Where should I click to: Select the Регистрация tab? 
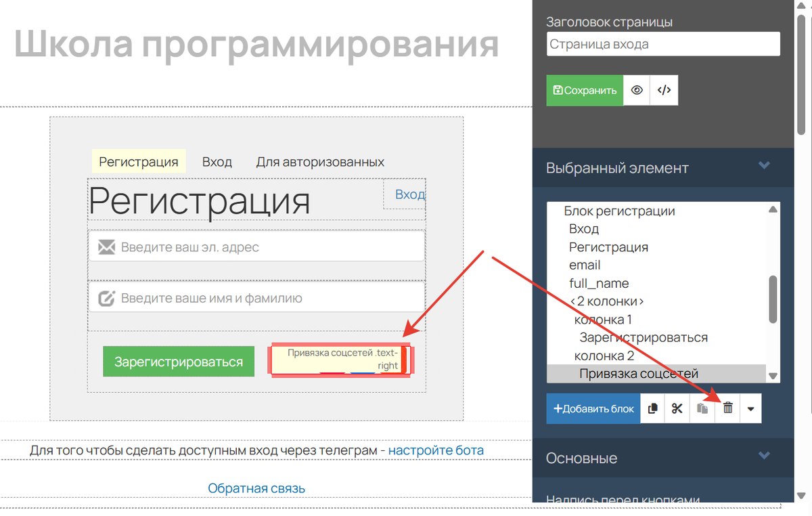139,162
